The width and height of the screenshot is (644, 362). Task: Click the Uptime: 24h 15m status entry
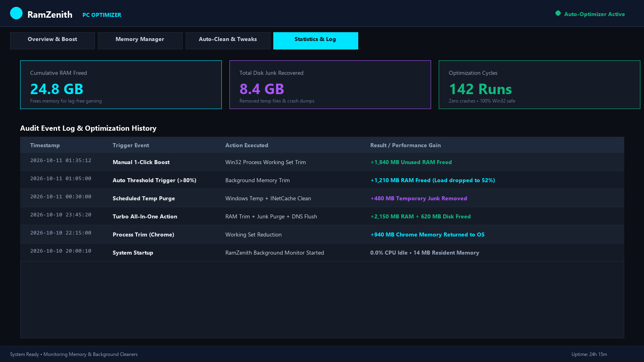589,354
